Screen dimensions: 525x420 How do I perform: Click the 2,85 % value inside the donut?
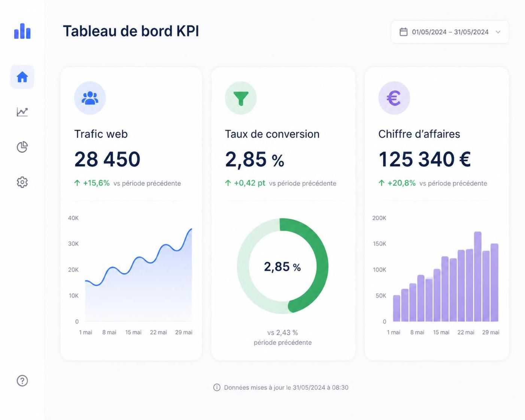[x=282, y=267]
